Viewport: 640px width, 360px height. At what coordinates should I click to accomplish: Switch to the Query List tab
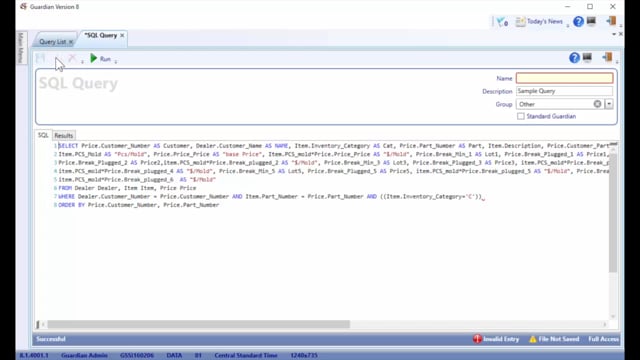(x=52, y=42)
